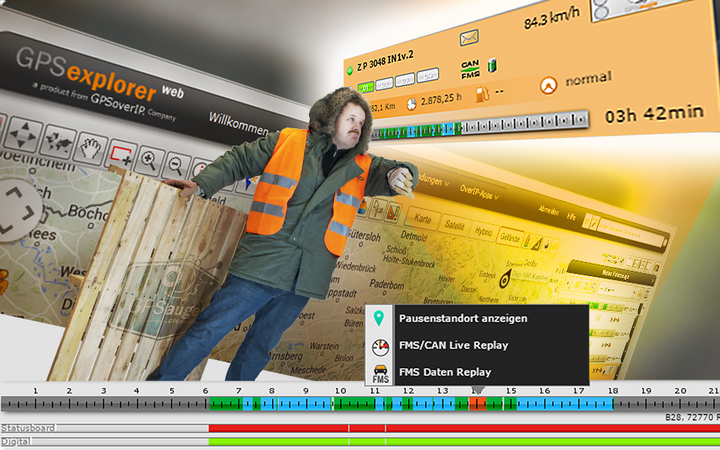Click hour 7 green segment on timeline
This screenshot has width=720, height=450.
tap(226, 404)
